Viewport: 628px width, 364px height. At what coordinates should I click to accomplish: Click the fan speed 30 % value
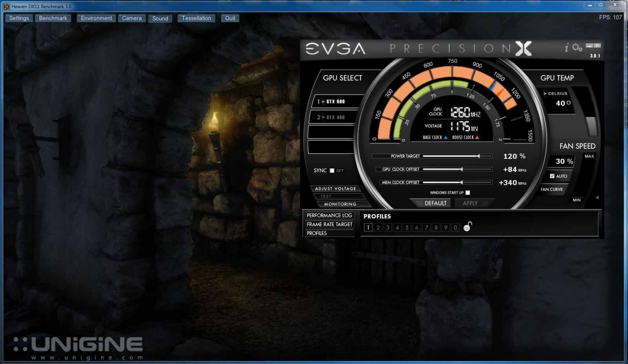[564, 161]
